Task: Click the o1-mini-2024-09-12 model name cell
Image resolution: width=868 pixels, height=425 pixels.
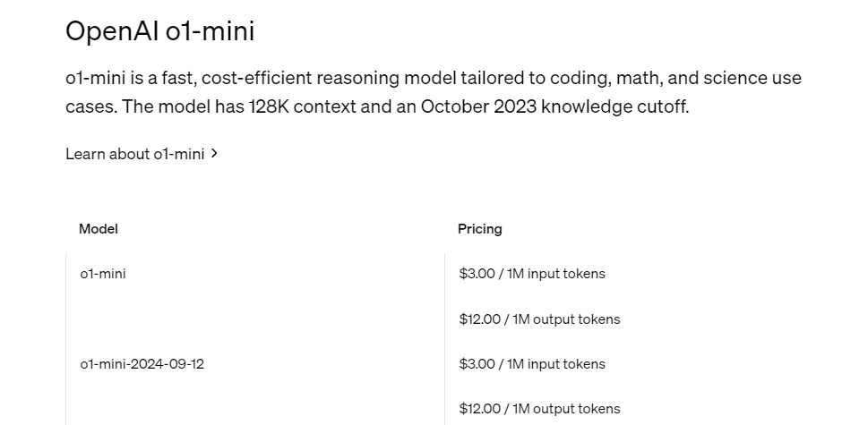Action: [x=142, y=364]
